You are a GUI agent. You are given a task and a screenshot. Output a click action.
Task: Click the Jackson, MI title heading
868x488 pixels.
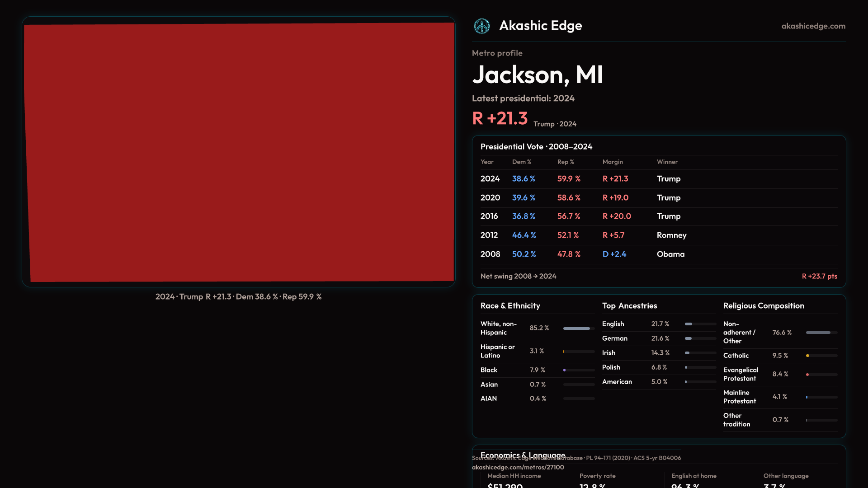click(x=537, y=75)
